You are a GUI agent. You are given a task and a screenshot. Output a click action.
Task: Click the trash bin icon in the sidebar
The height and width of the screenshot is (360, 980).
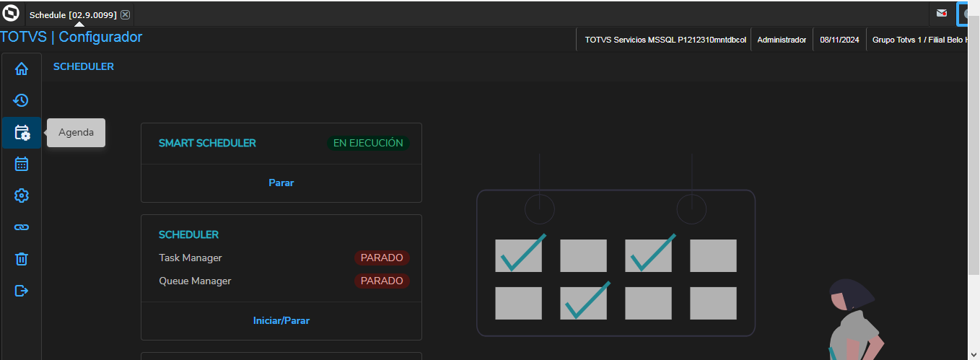pos(22,258)
